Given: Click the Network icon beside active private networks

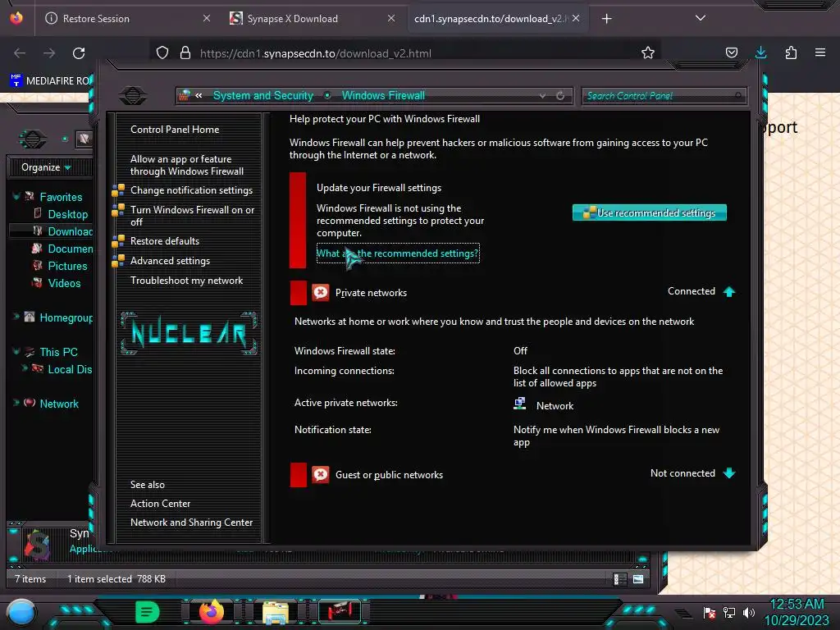Looking at the screenshot, I should (x=519, y=404).
